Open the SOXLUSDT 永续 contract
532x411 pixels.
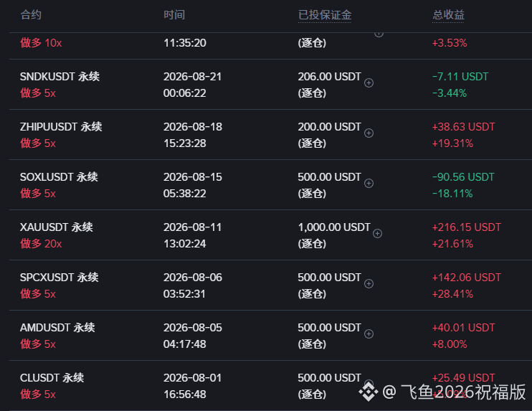click(x=59, y=177)
